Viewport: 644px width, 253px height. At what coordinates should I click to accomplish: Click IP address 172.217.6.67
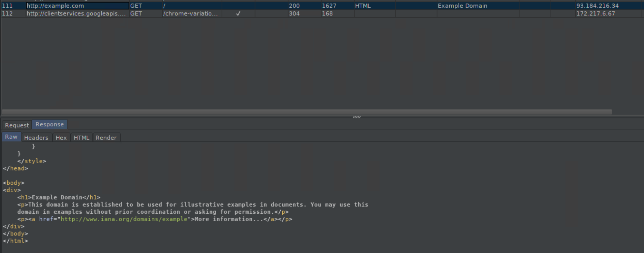(x=595, y=13)
